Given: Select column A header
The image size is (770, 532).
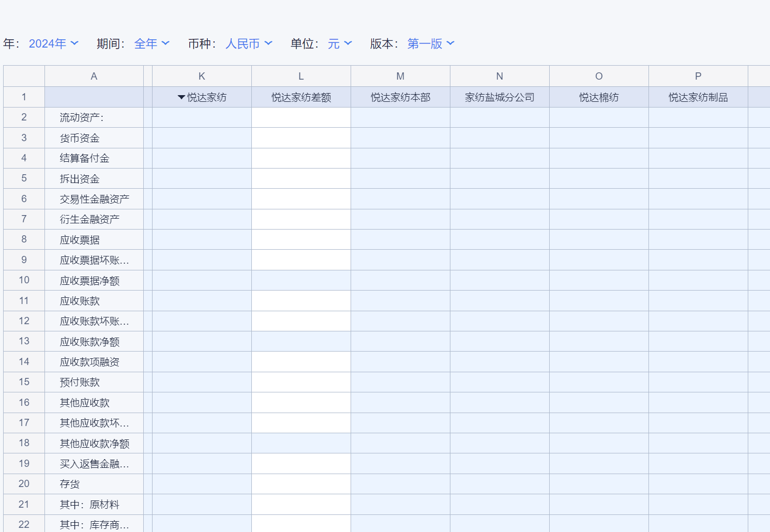Looking at the screenshot, I should (94, 76).
